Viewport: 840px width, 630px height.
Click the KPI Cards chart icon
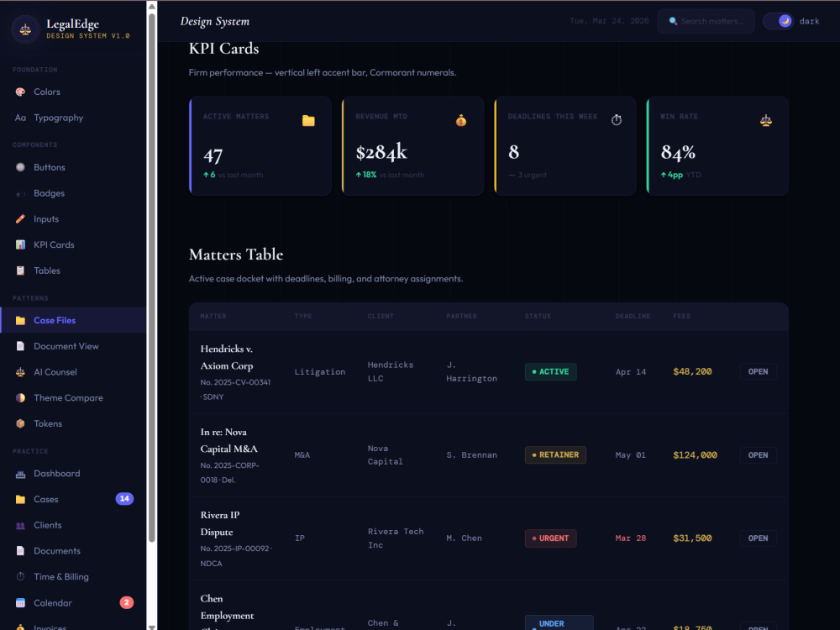[x=20, y=244]
